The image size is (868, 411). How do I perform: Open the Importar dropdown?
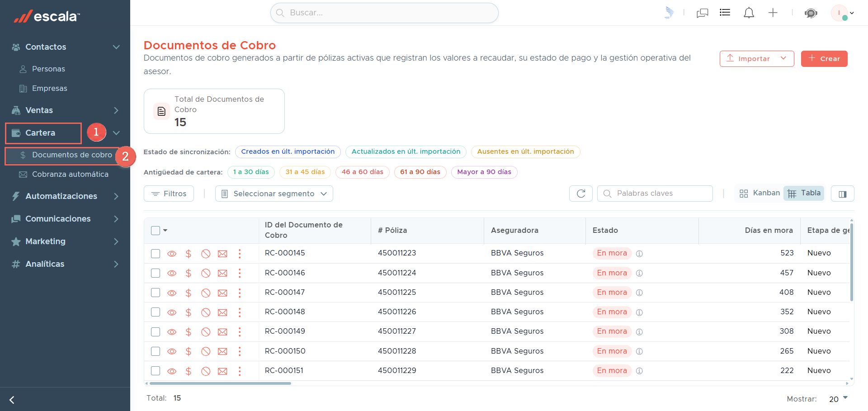click(x=757, y=59)
